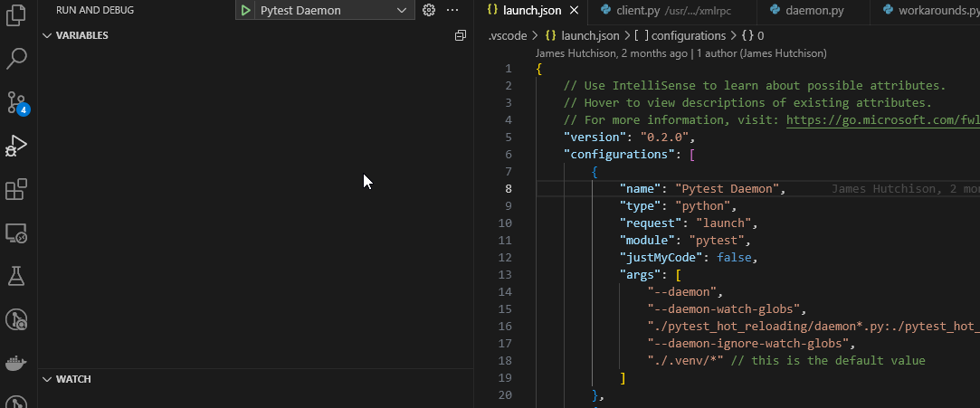The height and width of the screenshot is (408, 980).
Task: Click the "version" key on line 5
Action: click(x=595, y=138)
